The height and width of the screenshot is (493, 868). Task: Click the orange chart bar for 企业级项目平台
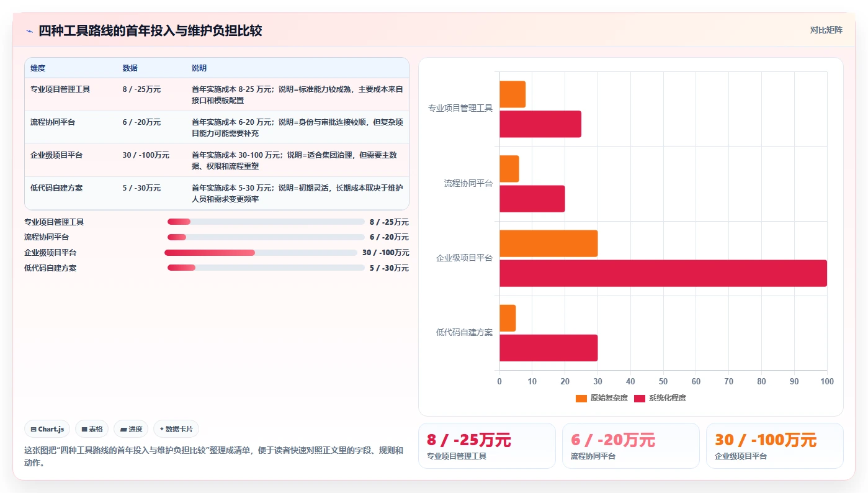click(548, 243)
